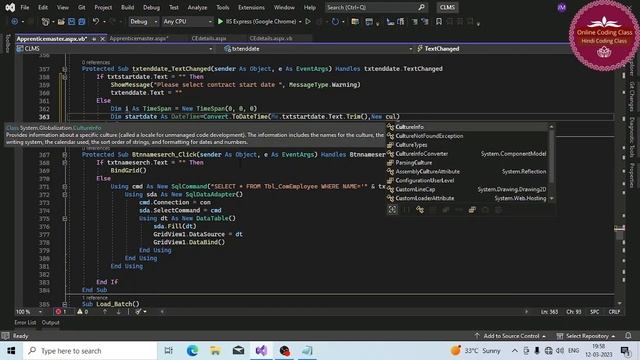640x360 pixels.
Task: Click IntelliSense list scroll-down arrow
Action: click(552, 199)
